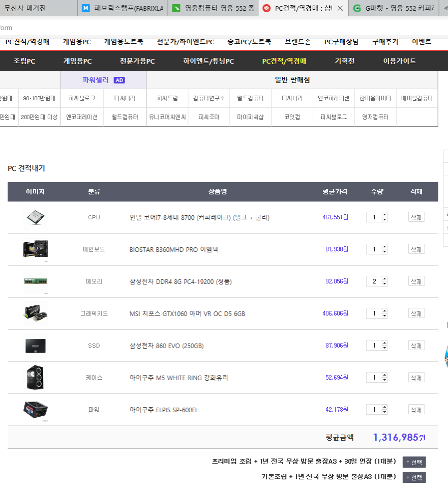Open the 이용가이드 menu item
Image resolution: width=448 pixels, height=486 pixels.
399,61
